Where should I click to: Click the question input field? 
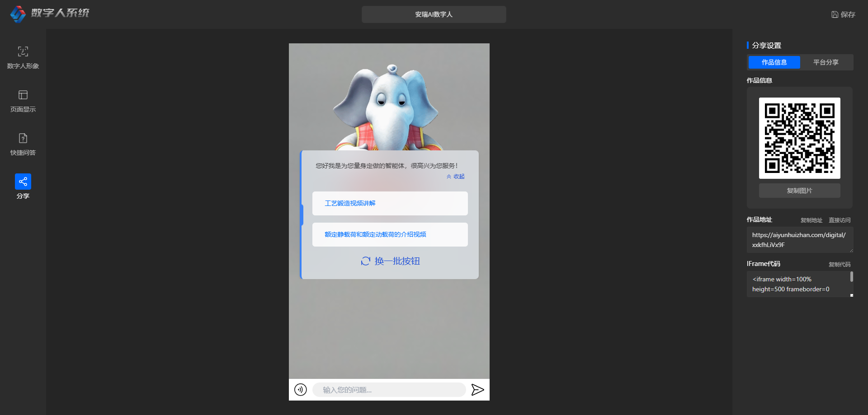389,389
